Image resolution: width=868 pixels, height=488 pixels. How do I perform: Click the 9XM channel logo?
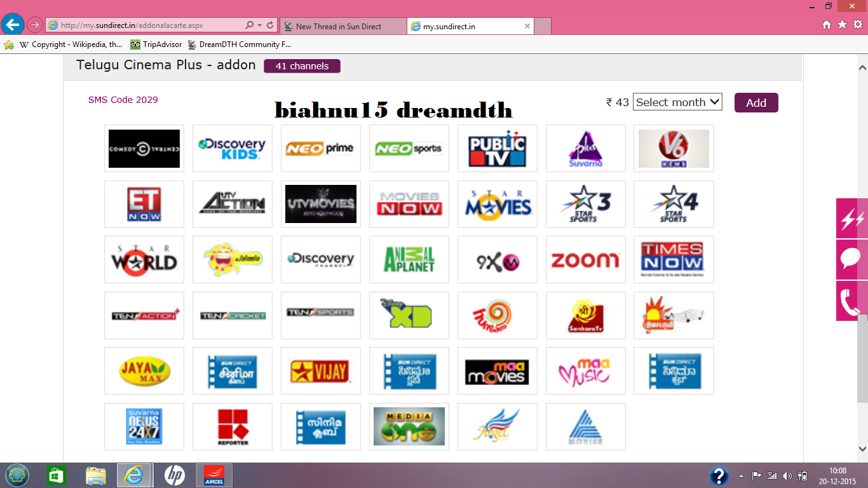498,260
